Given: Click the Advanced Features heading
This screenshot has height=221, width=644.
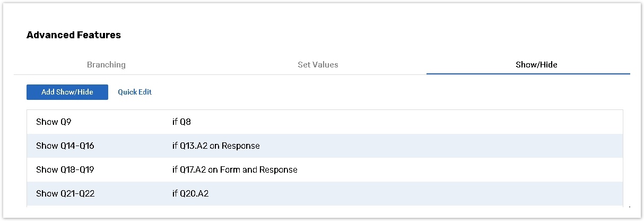Looking at the screenshot, I should tap(74, 35).
